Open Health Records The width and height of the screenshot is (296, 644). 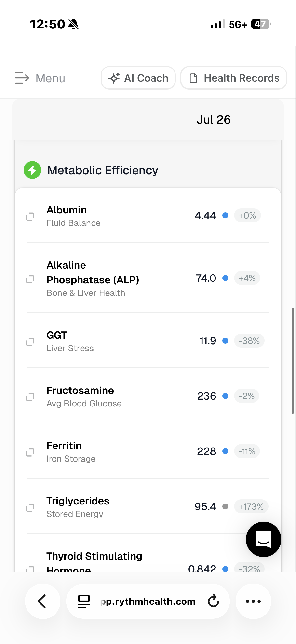(x=234, y=78)
